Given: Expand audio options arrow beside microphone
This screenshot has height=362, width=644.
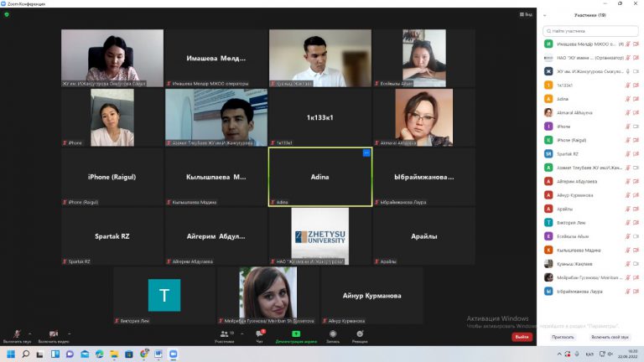Looking at the screenshot, I should [31, 332].
